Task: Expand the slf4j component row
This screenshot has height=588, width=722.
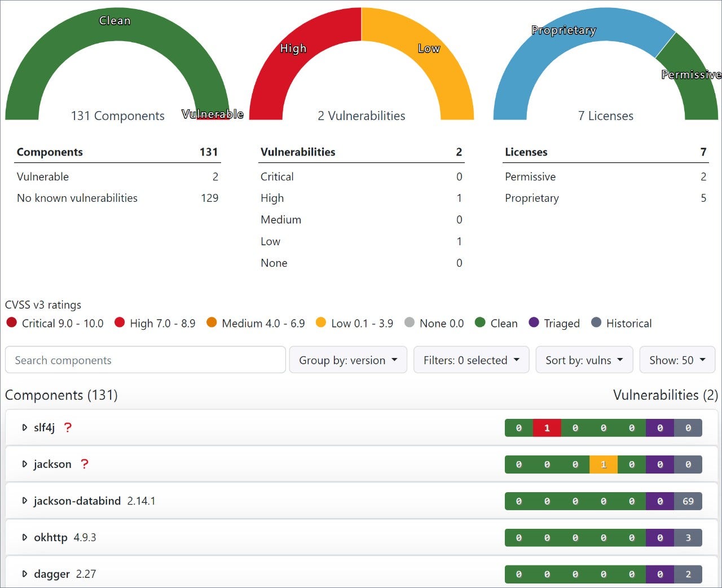Action: (x=24, y=427)
